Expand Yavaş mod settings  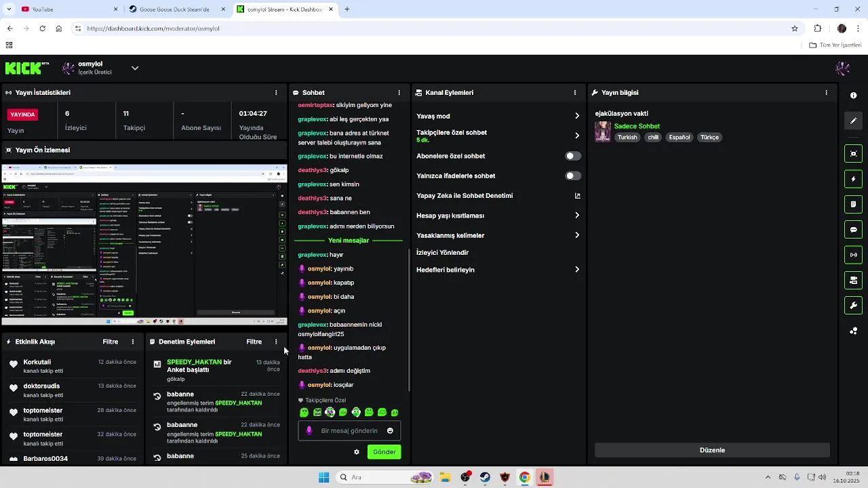[x=577, y=116]
